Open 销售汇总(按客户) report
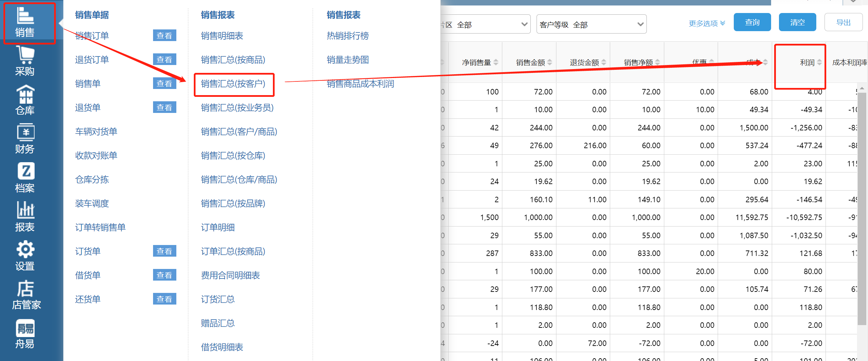The width and height of the screenshot is (868, 361). pos(233,83)
